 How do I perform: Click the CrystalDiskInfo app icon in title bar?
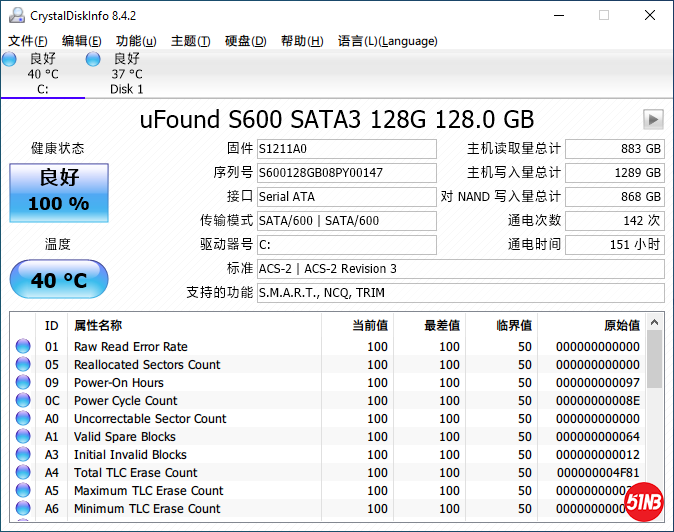tap(14, 15)
